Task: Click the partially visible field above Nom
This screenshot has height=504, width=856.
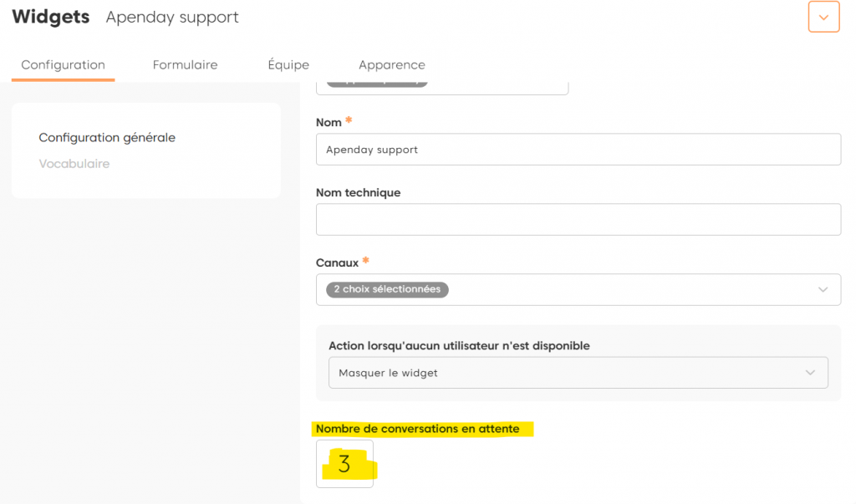Action: pyautogui.click(x=442, y=86)
